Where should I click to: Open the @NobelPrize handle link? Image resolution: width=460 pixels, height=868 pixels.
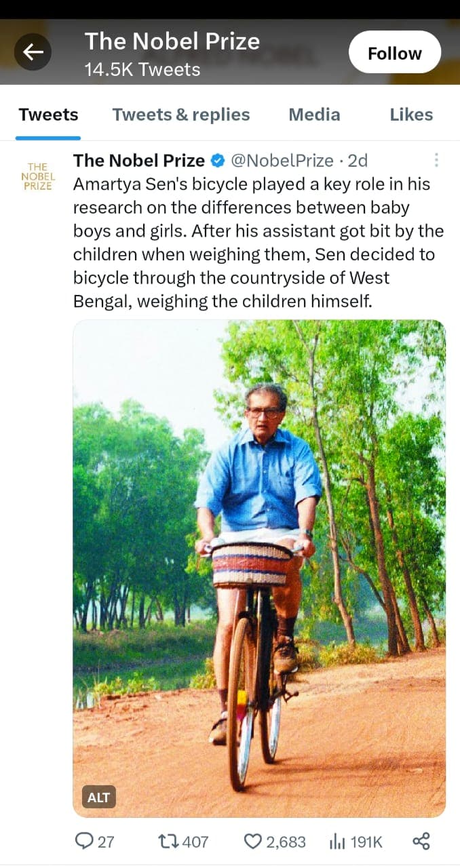tap(282, 161)
